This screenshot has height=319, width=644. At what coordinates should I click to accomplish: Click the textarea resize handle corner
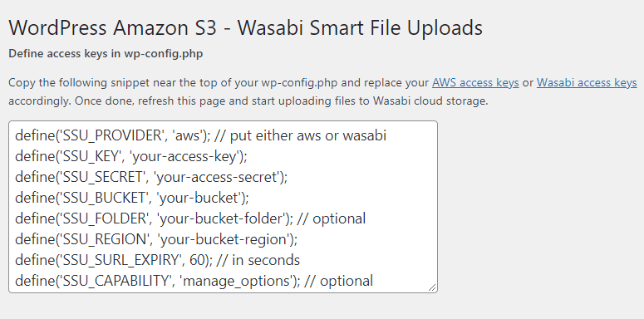click(x=432, y=287)
